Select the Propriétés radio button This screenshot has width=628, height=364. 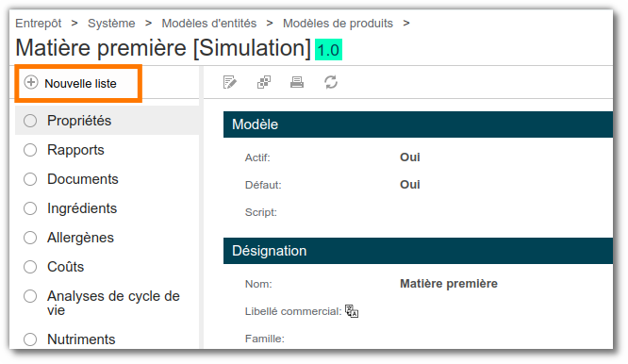tap(30, 121)
